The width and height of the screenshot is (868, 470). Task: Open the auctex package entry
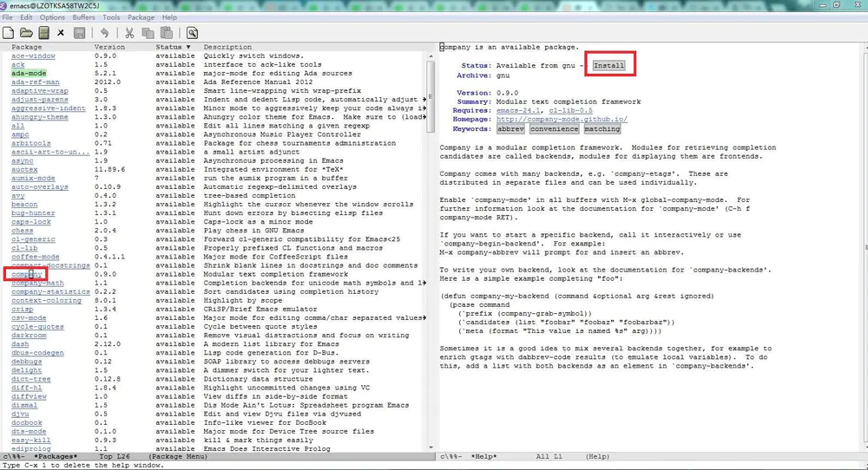[x=24, y=170]
